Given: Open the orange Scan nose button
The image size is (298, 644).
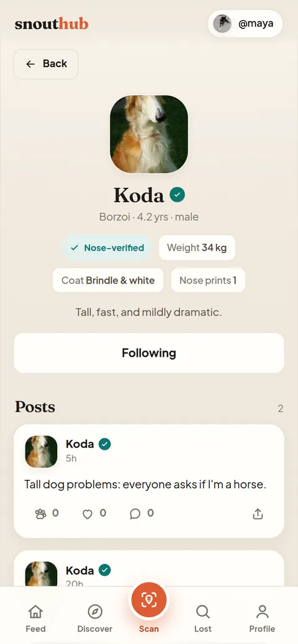Looking at the screenshot, I should click(149, 600).
